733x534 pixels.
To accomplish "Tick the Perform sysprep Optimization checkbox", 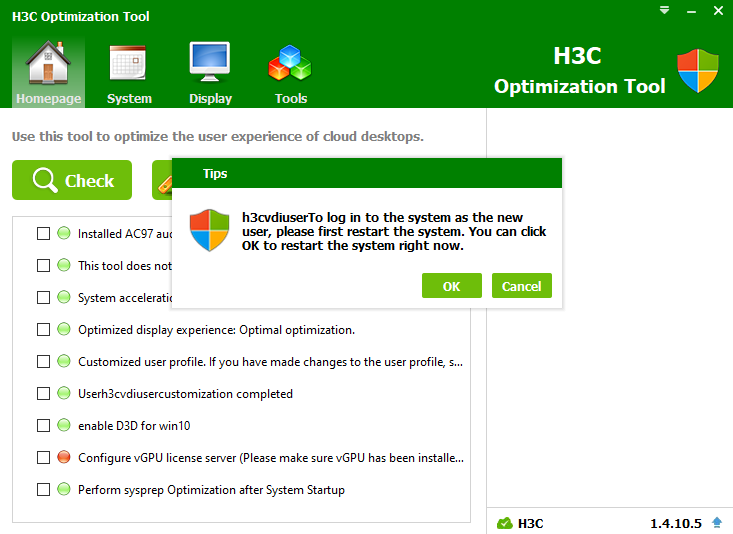I will tap(43, 490).
